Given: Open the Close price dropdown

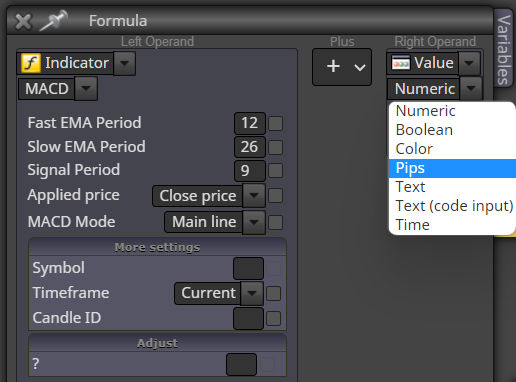Looking at the screenshot, I should tap(254, 195).
